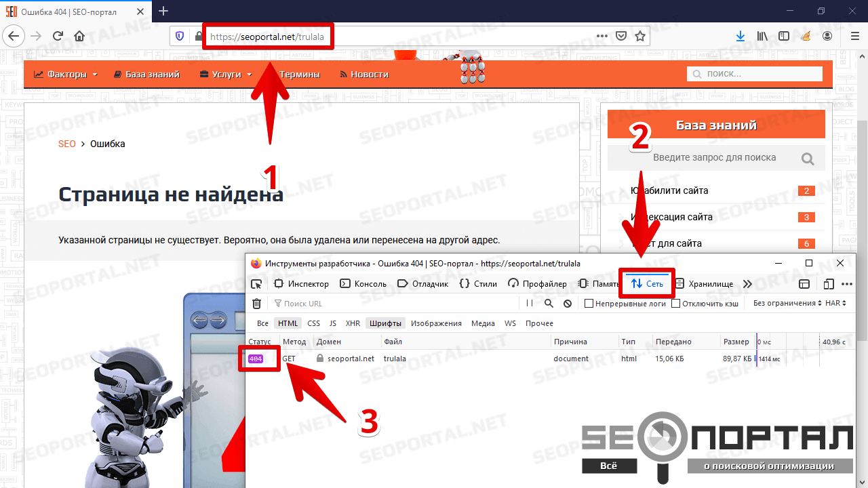The height and width of the screenshot is (488, 868).
Task: Click the Поиск URL filter field
Action: tap(393, 304)
